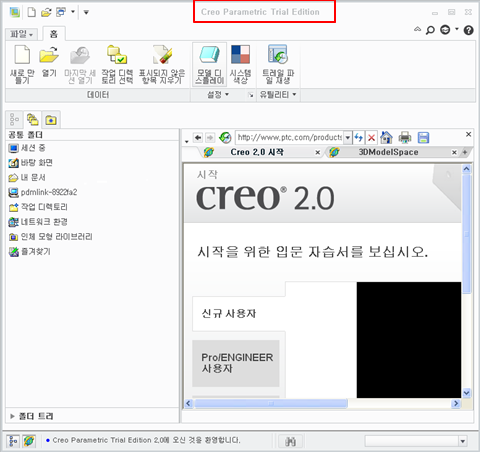Switch to the Folder Browser navigator tab
This screenshot has width=480, height=452.
click(32, 120)
